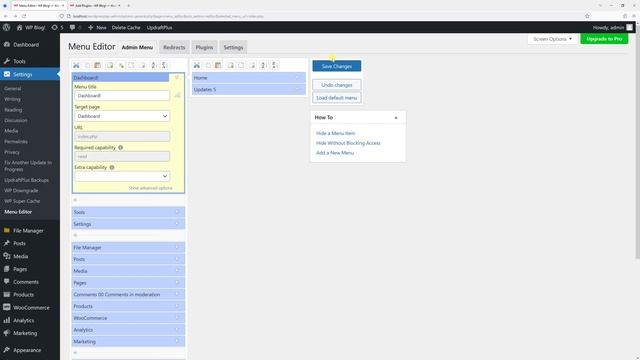Reload the browser page
The width and height of the screenshot is (640, 360).
[24, 16]
